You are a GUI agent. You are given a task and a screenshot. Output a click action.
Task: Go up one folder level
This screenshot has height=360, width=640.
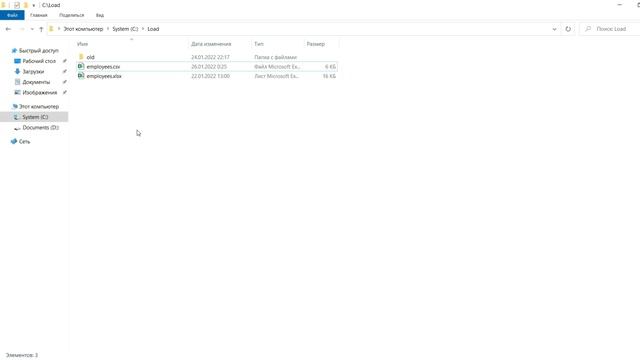(x=41, y=29)
